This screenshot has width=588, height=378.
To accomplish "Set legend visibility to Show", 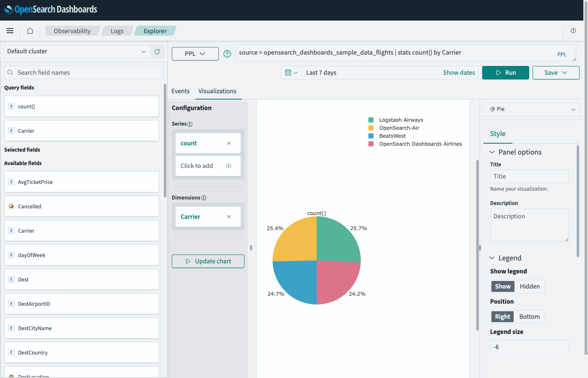I will pos(503,286).
